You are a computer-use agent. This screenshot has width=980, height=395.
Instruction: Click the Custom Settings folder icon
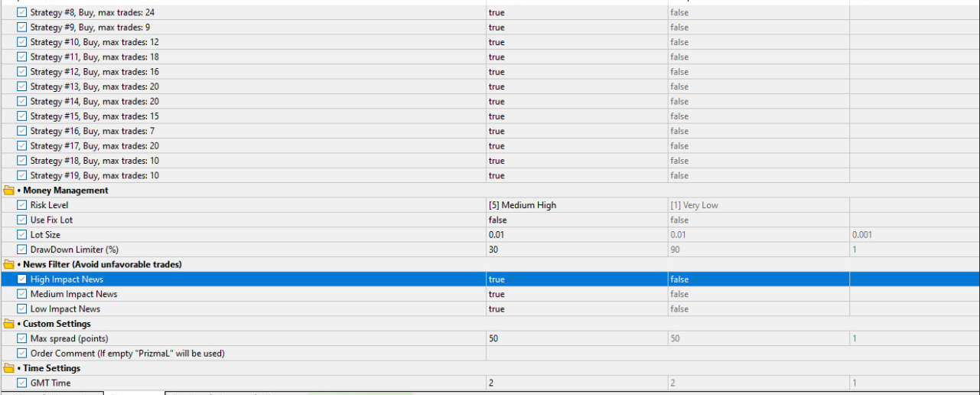[9, 324]
